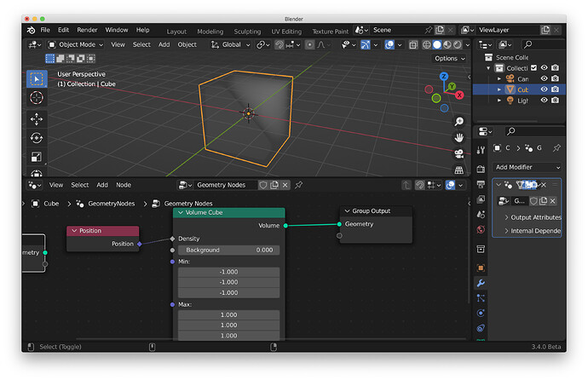Screen dimensions: 588x380
Task: Click the pan hand icon in viewport
Action: pyautogui.click(x=459, y=137)
